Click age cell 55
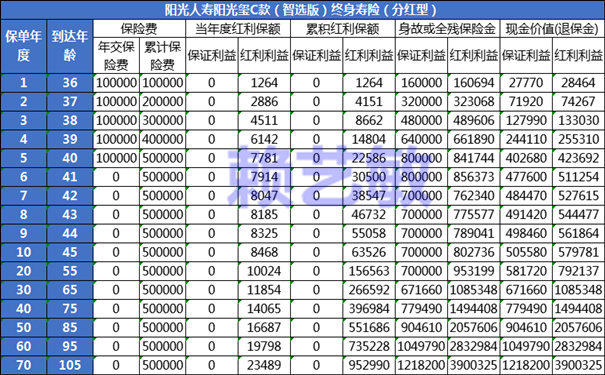Image resolution: width=605 pixels, height=375 pixels. point(70,272)
